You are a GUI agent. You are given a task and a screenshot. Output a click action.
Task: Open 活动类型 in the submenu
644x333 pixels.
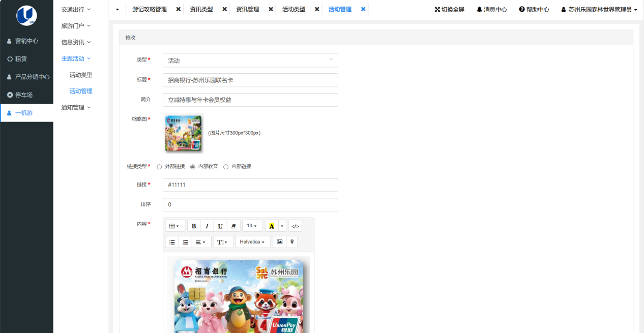[x=81, y=75]
